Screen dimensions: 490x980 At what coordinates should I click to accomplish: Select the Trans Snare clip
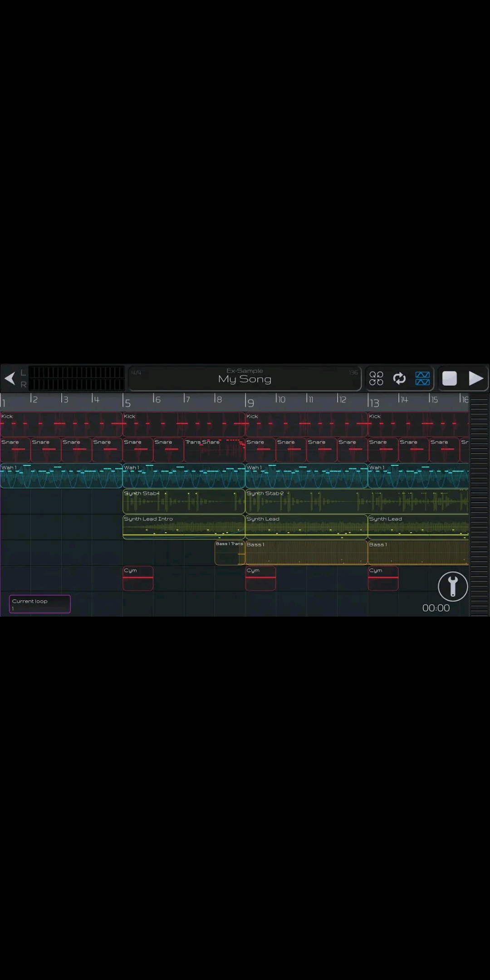point(214,450)
